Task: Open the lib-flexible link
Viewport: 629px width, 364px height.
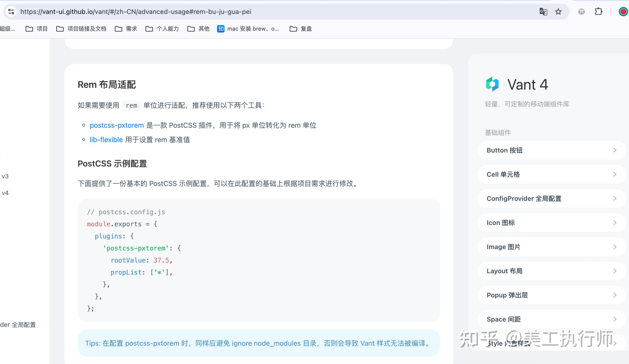Action: (x=106, y=140)
